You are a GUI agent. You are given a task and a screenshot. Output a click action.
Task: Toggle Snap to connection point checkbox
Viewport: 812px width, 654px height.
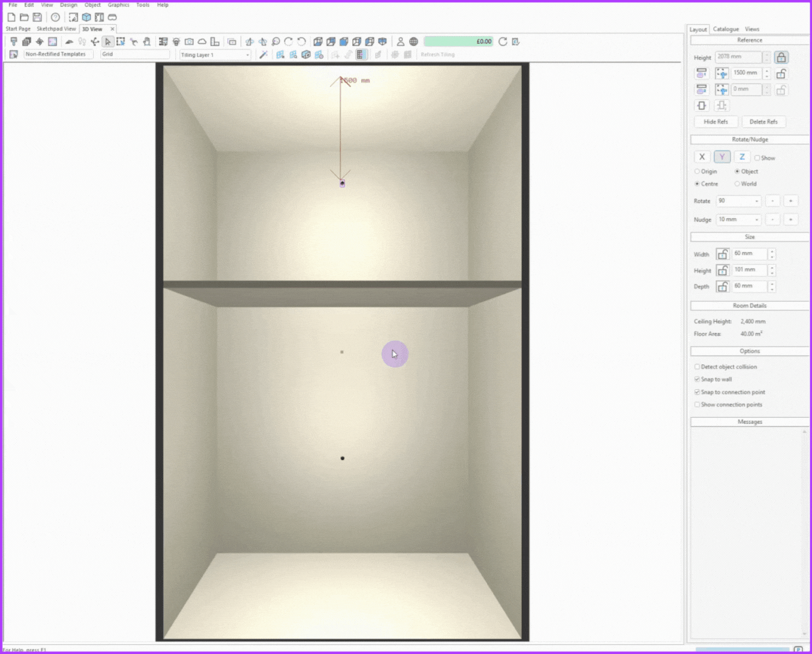tap(697, 392)
